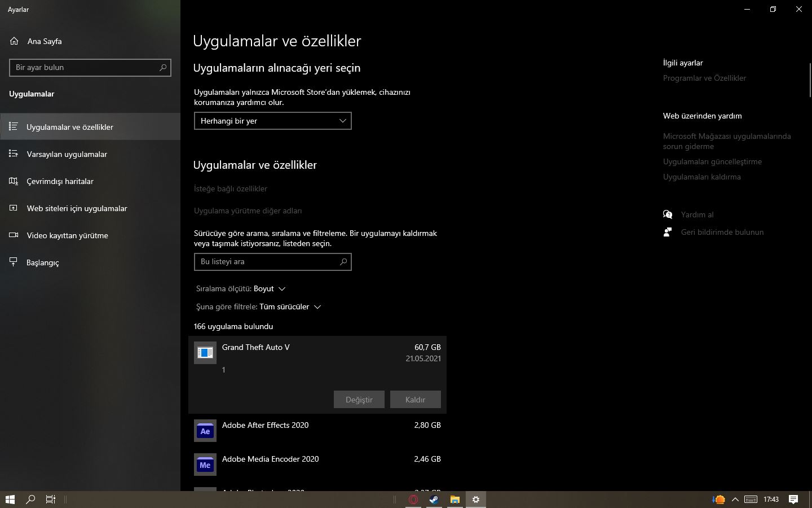Click the Adobe Media Encoder 2020 icon
The height and width of the screenshot is (508, 812).
pos(205,465)
